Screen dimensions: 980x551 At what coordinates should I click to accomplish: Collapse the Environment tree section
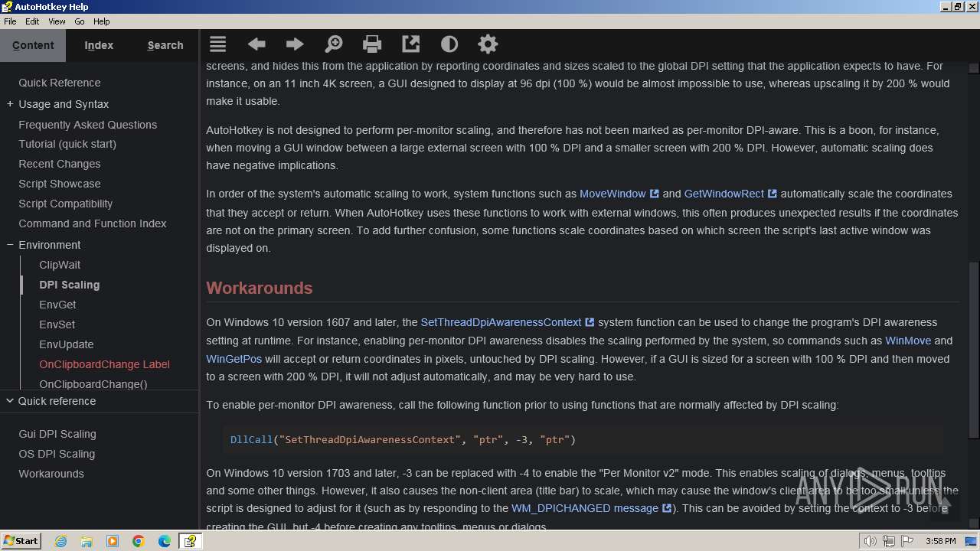(10, 245)
